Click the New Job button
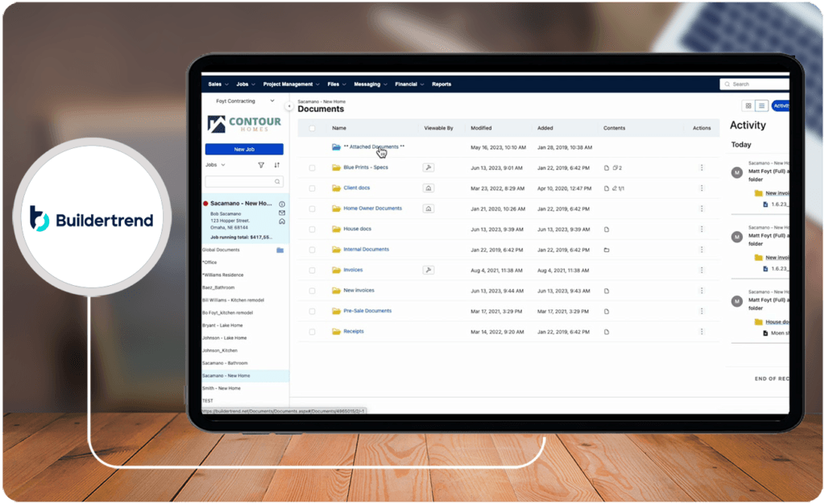This screenshot has width=825, height=504. click(244, 149)
